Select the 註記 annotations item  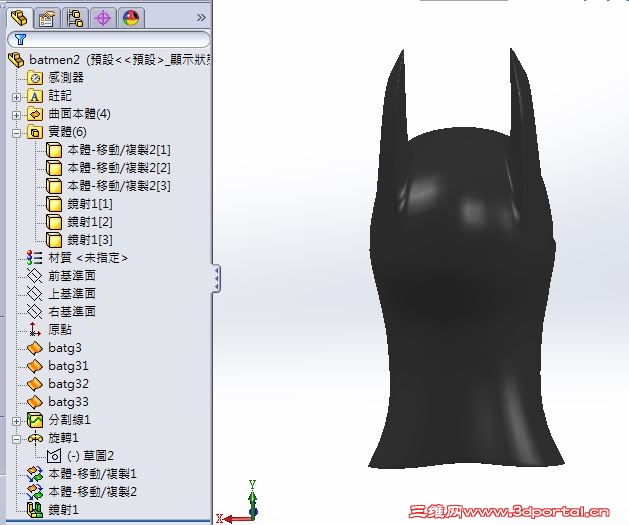point(60,95)
